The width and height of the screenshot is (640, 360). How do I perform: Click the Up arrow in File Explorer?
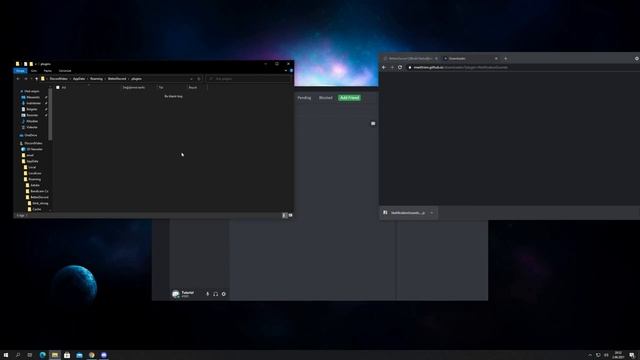coord(36,79)
